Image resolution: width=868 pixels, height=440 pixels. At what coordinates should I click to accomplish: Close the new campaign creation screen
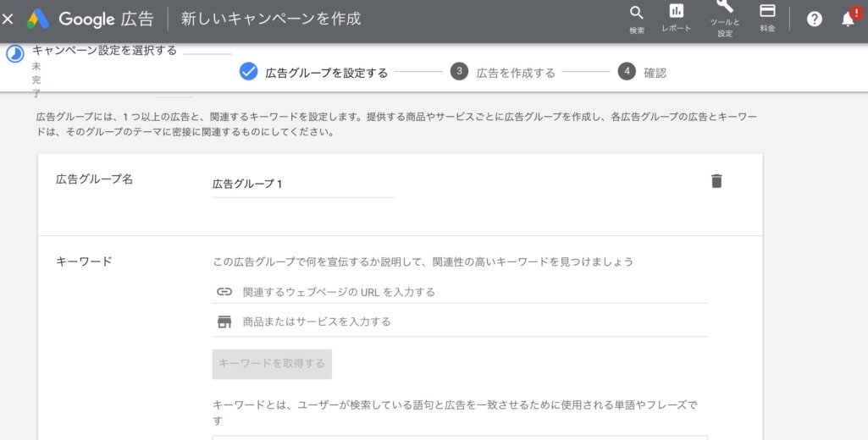[8, 19]
